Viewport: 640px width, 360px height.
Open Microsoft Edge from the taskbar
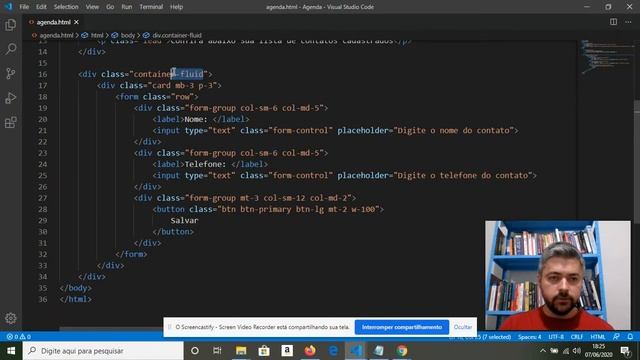[333, 351]
